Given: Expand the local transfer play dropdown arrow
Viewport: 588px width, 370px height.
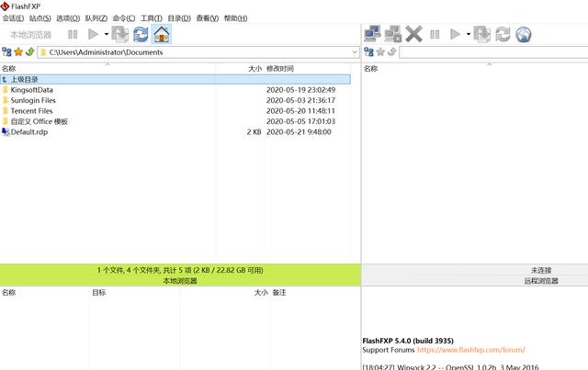Looking at the screenshot, I should [x=107, y=34].
